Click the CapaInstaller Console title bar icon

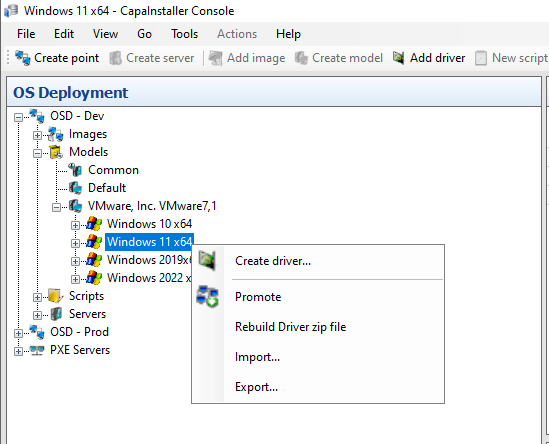tap(11, 11)
